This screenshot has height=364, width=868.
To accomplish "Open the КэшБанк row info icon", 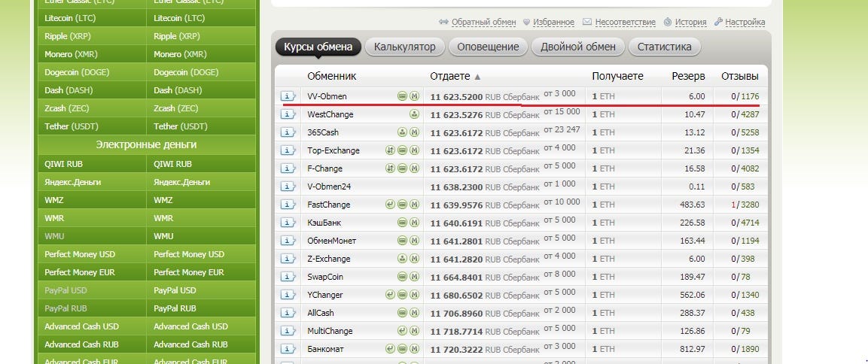I will point(288,223).
